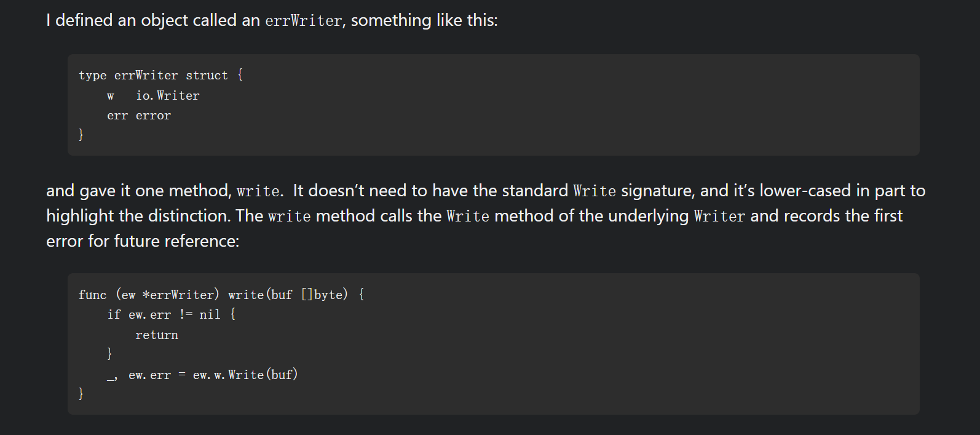The image size is (980, 435).
Task: Click the word 'struct' in first code block
Action: 207,75
